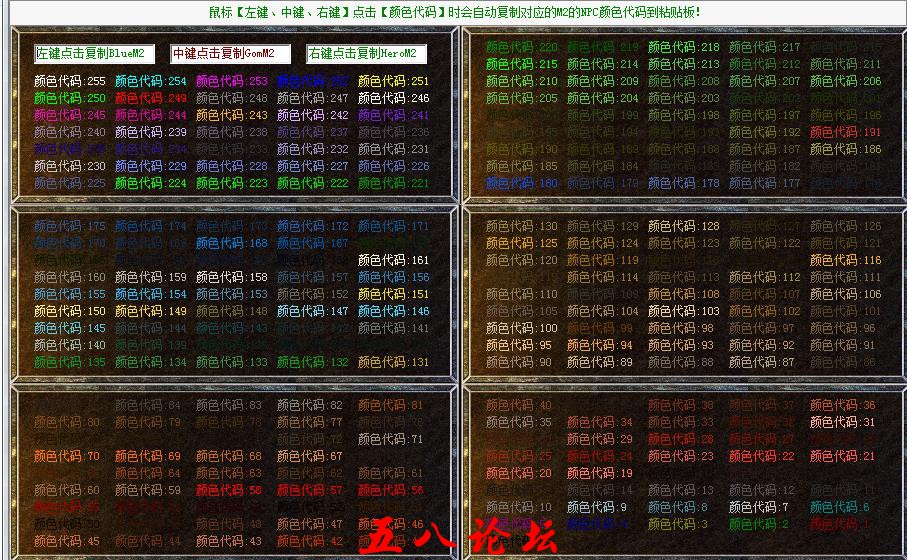Copy white color code 255
Viewport: 907px width, 560px height.
pyautogui.click(x=70, y=81)
